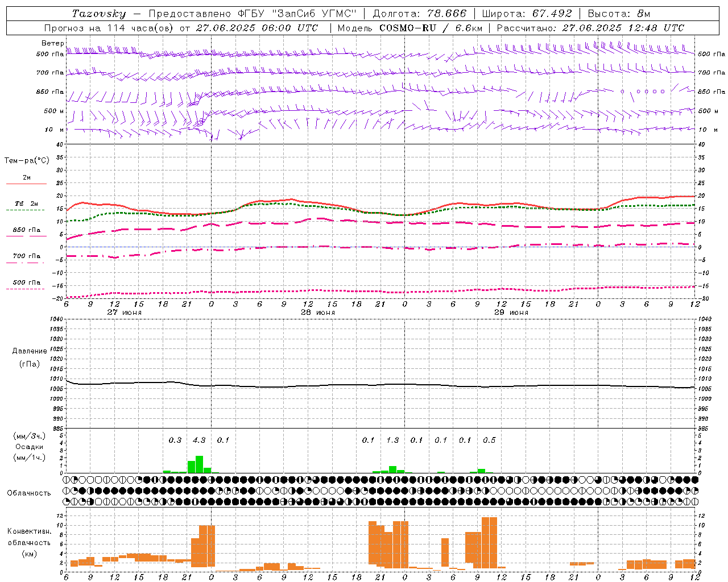Click the 'Конвективн.' convective cloud label
The image size is (728, 582).
click(30, 531)
